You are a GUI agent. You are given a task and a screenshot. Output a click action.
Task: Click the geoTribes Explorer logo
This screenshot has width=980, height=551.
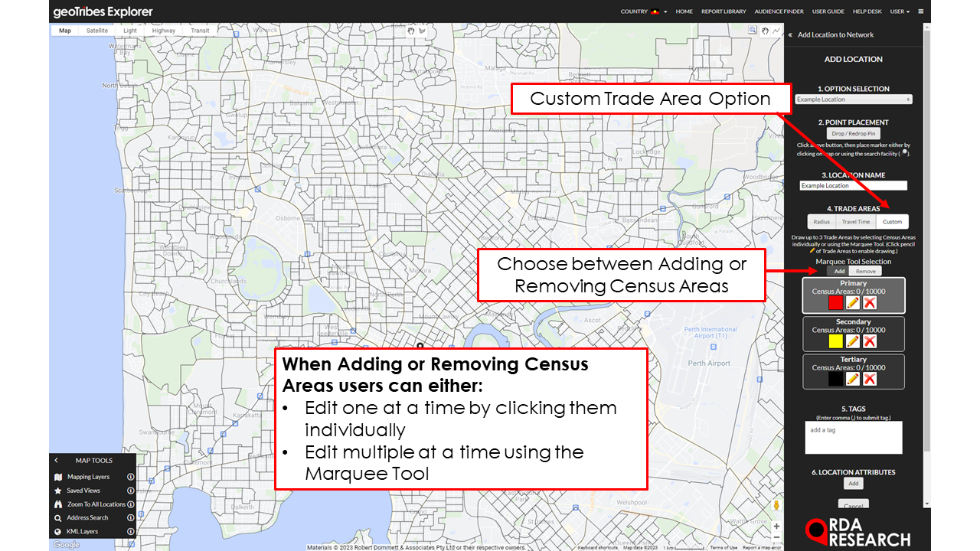point(103,11)
